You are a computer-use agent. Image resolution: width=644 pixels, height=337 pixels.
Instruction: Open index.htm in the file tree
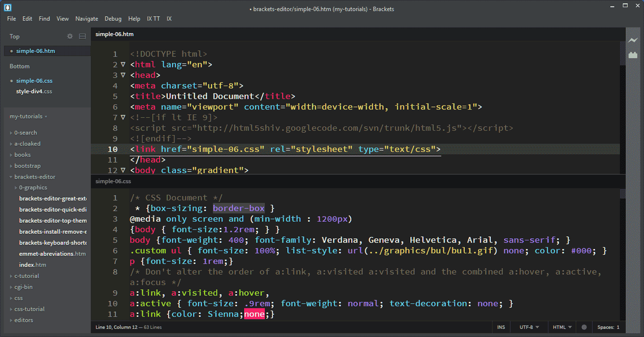point(33,265)
